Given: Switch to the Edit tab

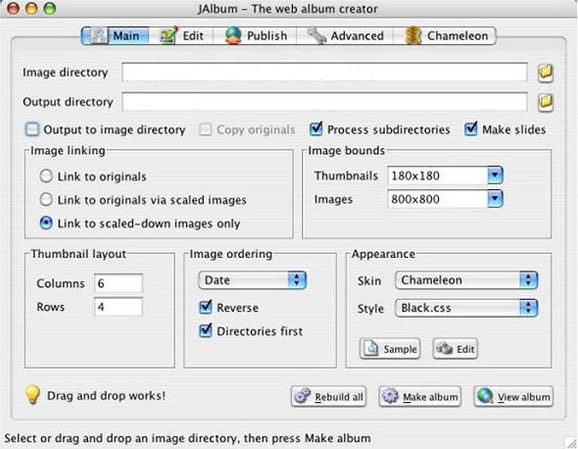Looking at the screenshot, I should click(181, 36).
